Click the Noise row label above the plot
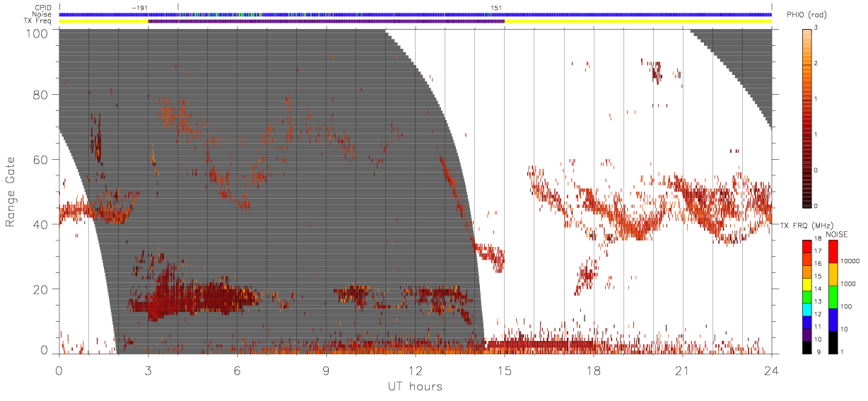The width and height of the screenshot is (868, 401). click(x=42, y=14)
